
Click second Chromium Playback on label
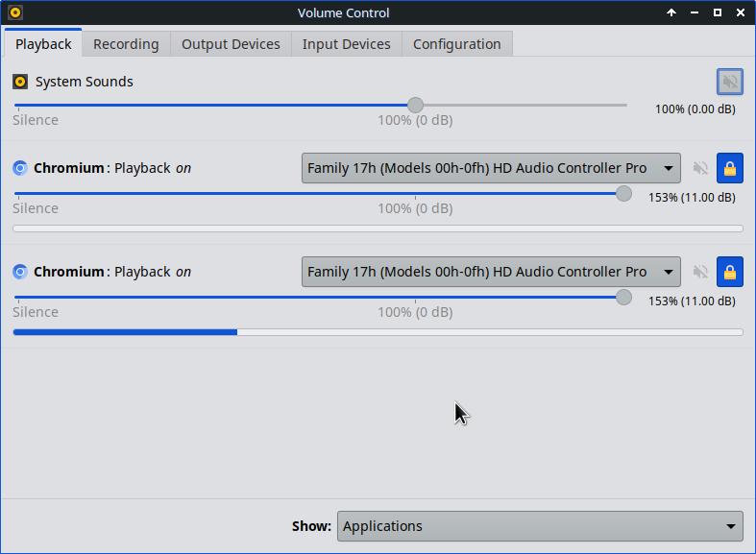pyautogui.click(x=112, y=272)
